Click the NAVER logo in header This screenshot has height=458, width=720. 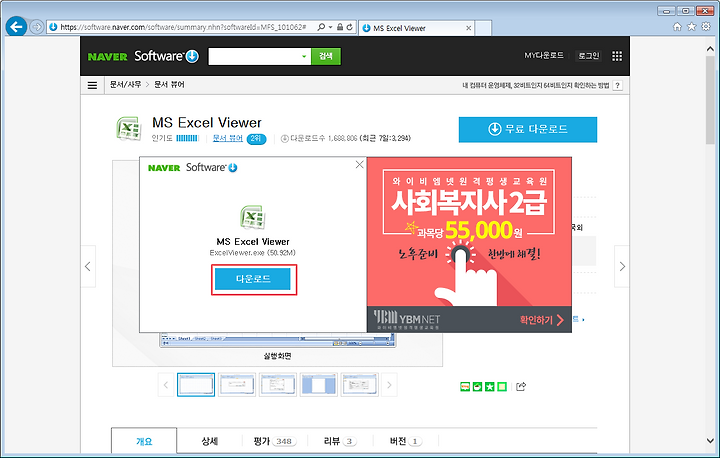tap(107, 57)
